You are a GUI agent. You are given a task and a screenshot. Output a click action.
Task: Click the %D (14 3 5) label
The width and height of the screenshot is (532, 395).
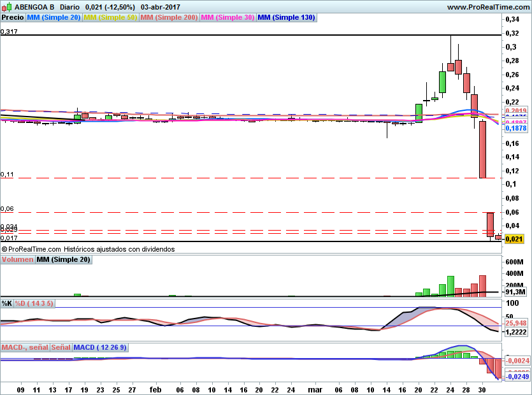pos(34,303)
